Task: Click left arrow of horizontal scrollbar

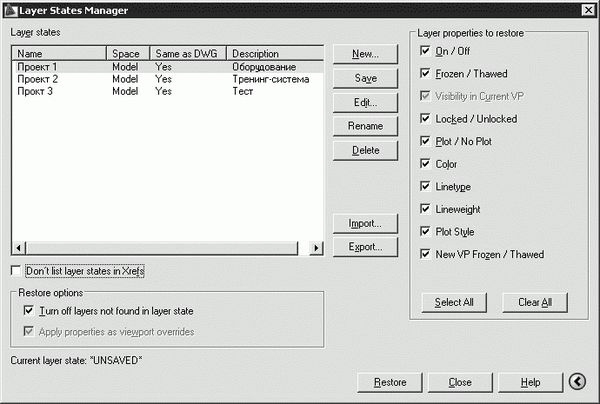Action: point(18,248)
